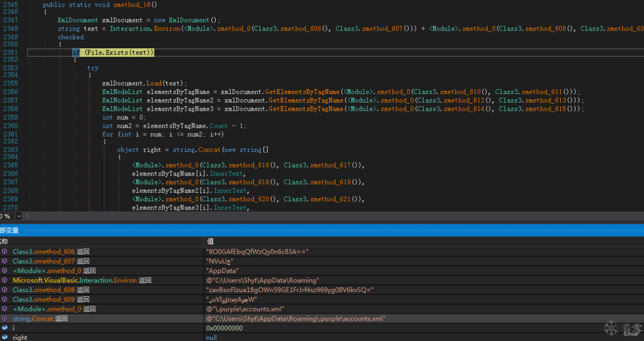Click the icon beside Microsoft.VisualBasic.Interaction.Environ return row
This screenshot has height=341, width=644.
pyautogui.click(x=5, y=280)
